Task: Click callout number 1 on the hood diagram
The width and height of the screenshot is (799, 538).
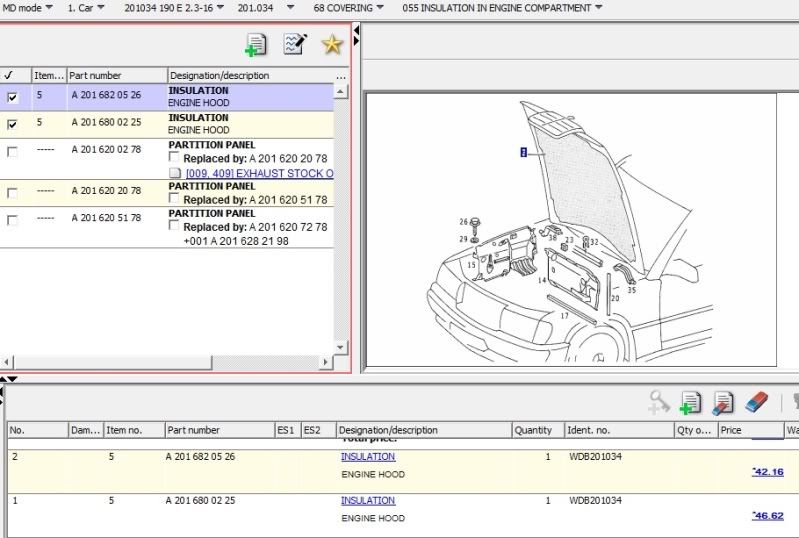Action: coord(523,152)
